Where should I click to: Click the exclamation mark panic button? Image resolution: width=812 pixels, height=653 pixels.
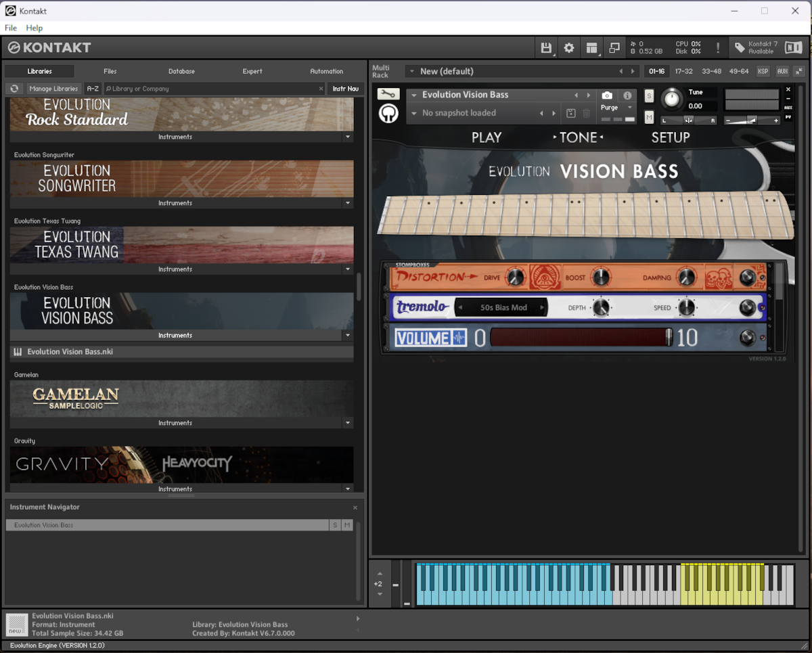click(718, 48)
